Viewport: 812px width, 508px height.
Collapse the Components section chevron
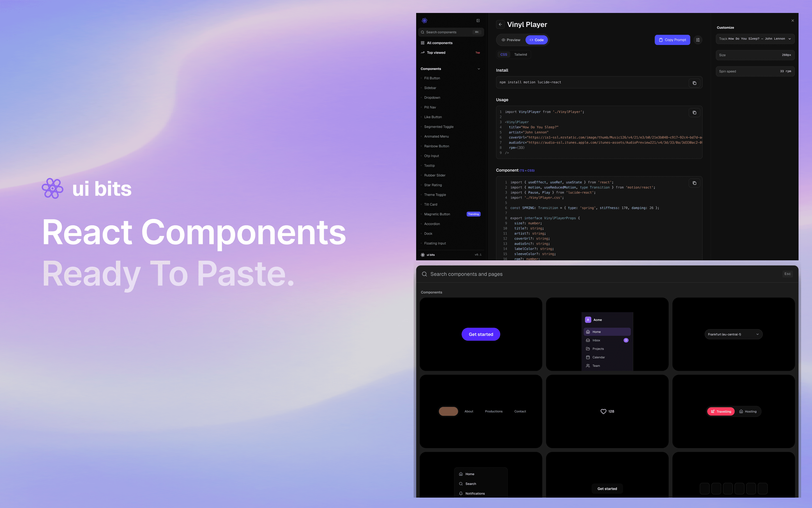click(479, 69)
